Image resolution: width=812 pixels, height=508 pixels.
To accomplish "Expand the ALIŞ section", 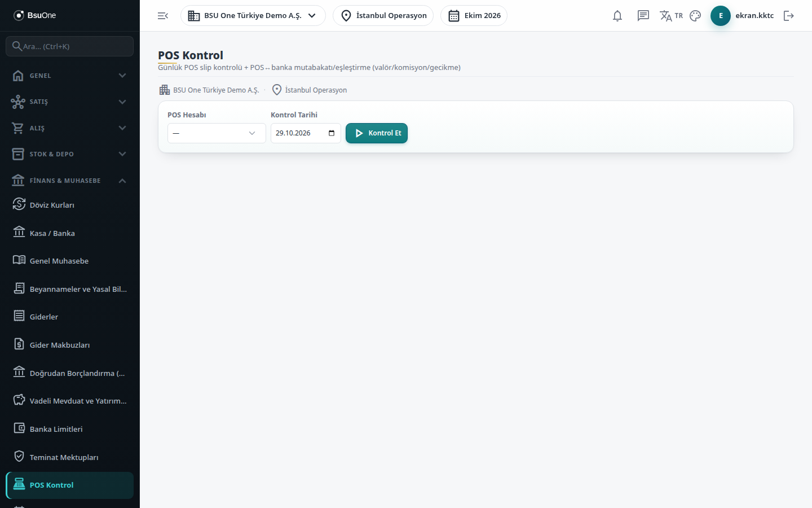I will pyautogui.click(x=70, y=128).
